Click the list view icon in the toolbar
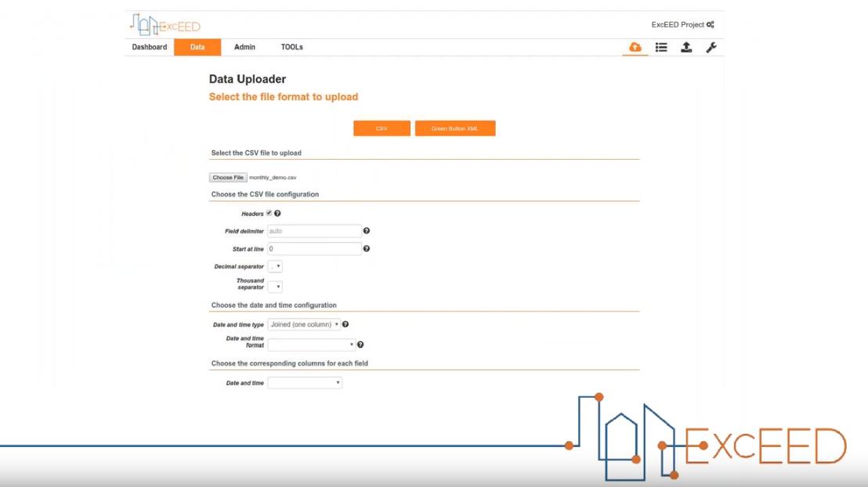 661,48
